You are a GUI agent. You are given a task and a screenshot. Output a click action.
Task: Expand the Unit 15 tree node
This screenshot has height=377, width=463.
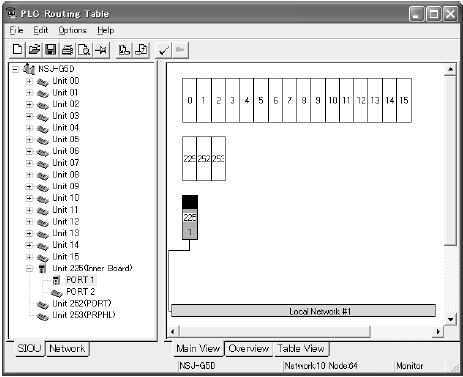point(29,257)
